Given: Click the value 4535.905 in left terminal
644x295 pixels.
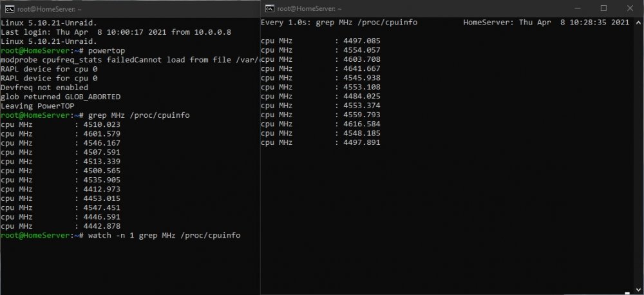Looking at the screenshot, I should (x=102, y=180).
